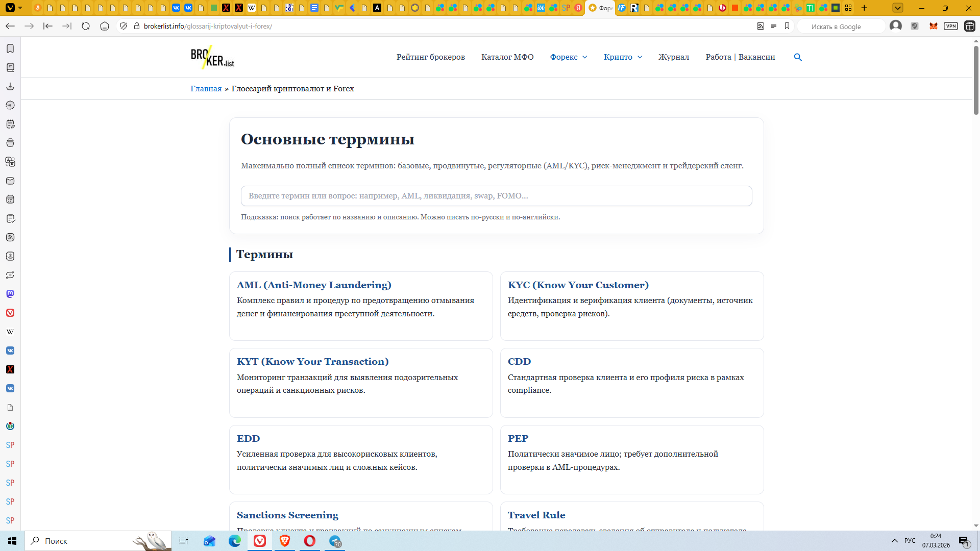Open the Downloads panel in sidebar
Viewport: 980px width, 551px height.
10,86
